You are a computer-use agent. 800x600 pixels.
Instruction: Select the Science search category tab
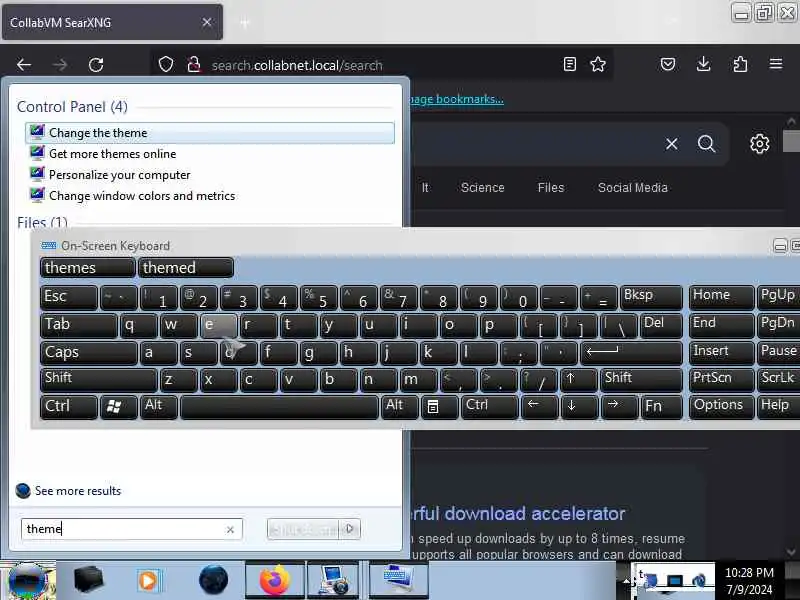(x=482, y=188)
